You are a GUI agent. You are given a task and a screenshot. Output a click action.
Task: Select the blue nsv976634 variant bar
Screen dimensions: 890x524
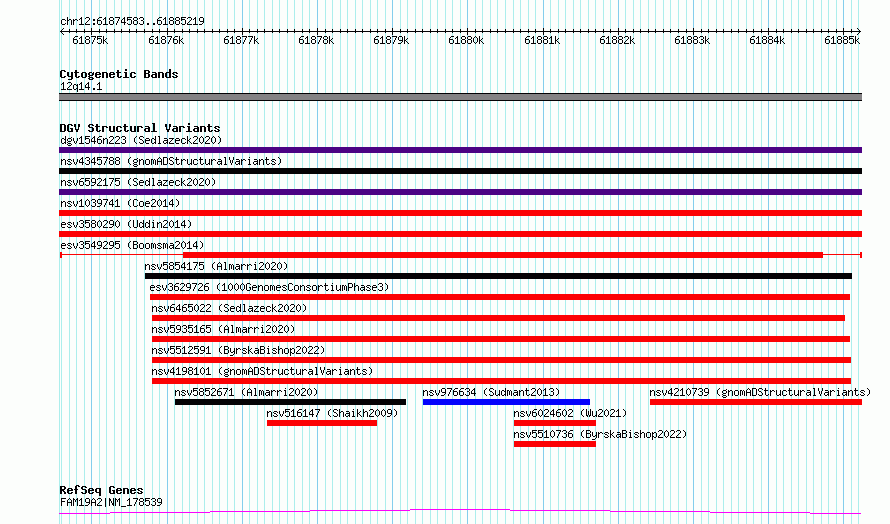pyautogui.click(x=506, y=402)
